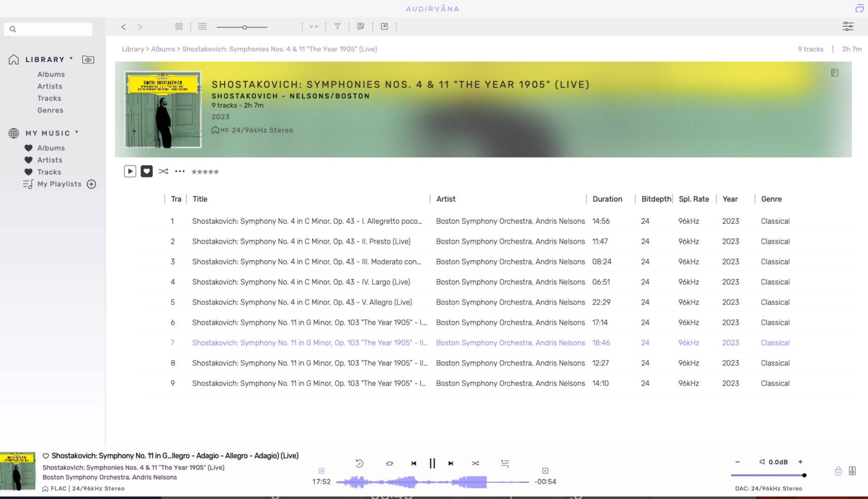The height and width of the screenshot is (499, 868).
Task: Go back with the left arrow
Action: click(x=123, y=27)
